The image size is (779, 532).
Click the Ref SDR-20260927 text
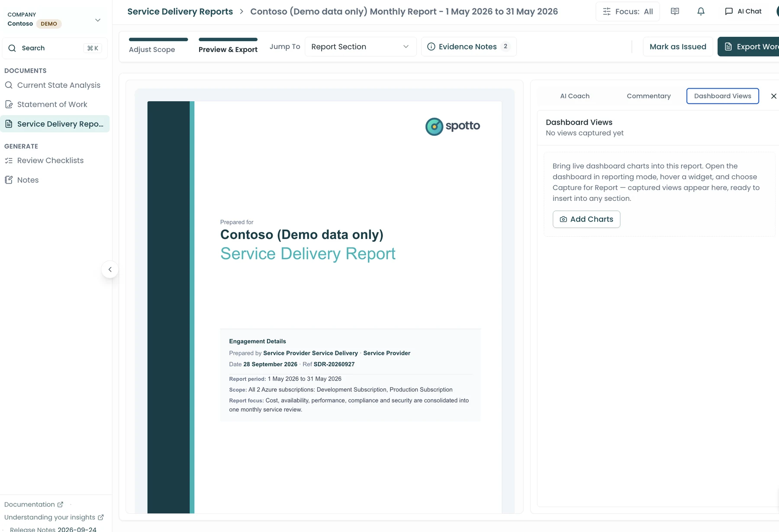coord(328,364)
